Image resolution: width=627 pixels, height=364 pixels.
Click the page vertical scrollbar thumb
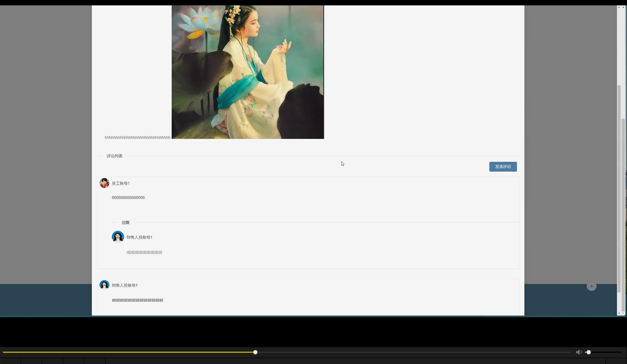pos(619,189)
